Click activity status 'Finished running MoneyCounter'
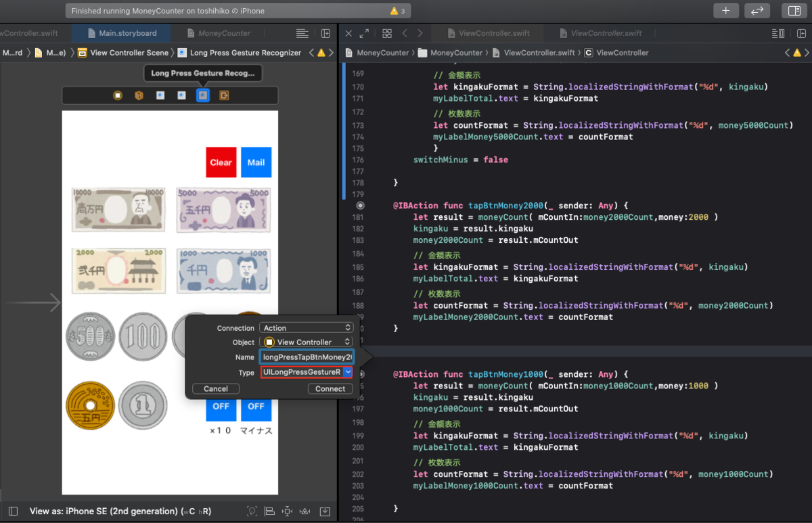The image size is (812, 523). pyautogui.click(x=168, y=11)
